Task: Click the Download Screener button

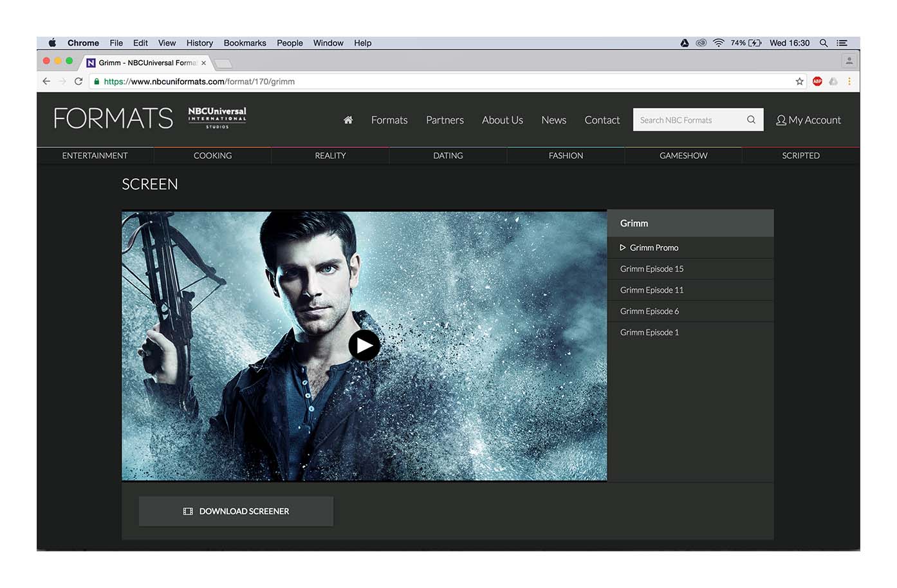Action: click(x=236, y=511)
